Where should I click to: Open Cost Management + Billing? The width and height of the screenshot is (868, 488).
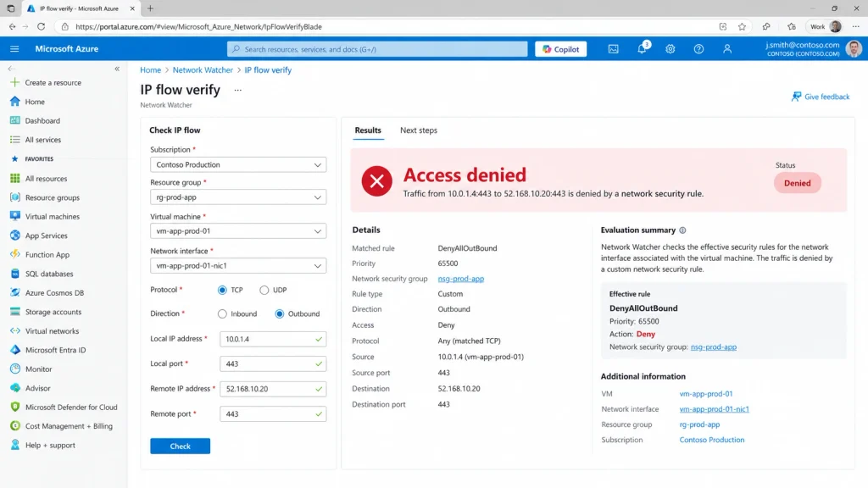tap(69, 426)
